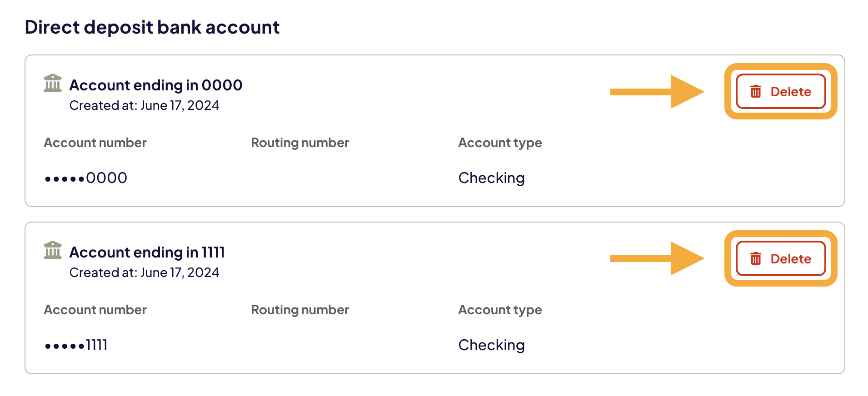Click Routing number label in first card
This screenshot has width=868, height=396.
tap(300, 143)
